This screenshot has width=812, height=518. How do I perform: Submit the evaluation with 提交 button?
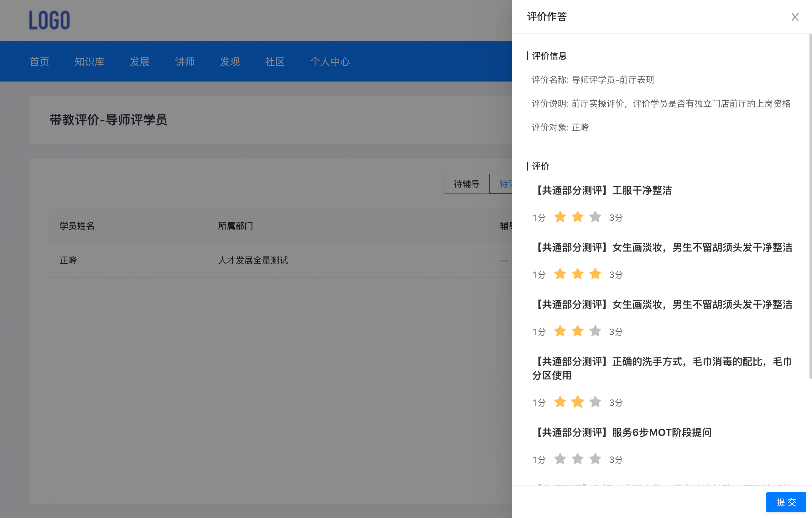tap(786, 502)
